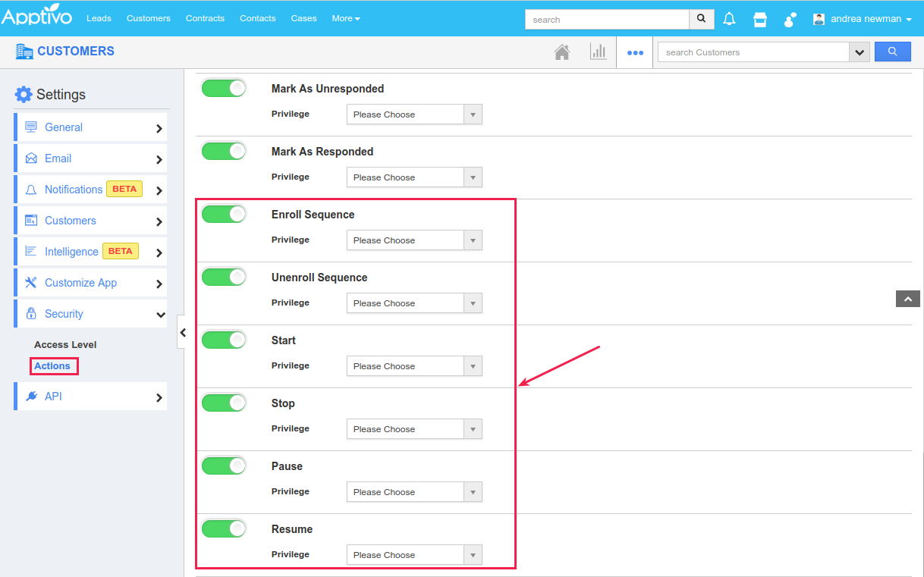Click the global search magnifier button
This screenshot has height=577, width=924.
coord(702,19)
